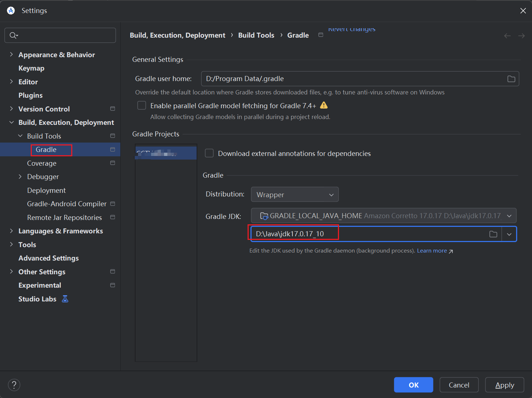
Task: Click the Revert changes link
Action: [351, 29]
